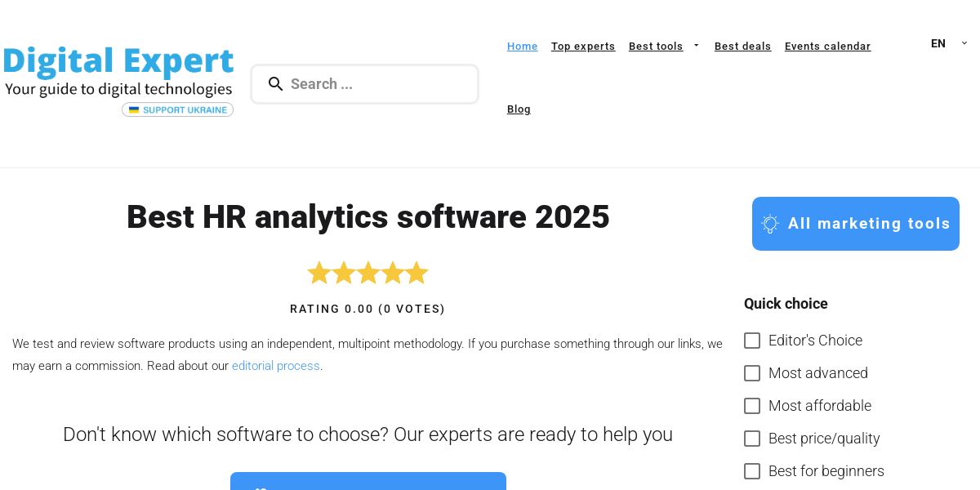Rate with the third star
Screen dimensions: 980x490
click(368, 273)
